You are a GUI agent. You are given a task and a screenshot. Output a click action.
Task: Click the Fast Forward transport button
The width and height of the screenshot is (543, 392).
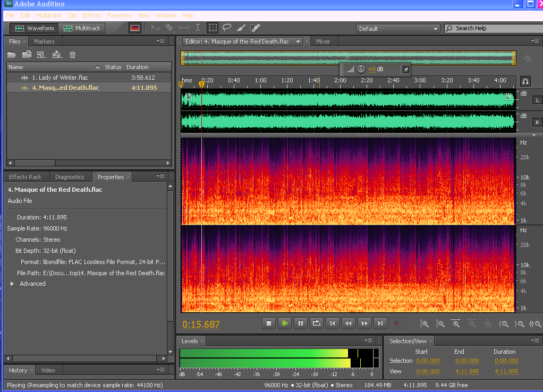coord(364,323)
